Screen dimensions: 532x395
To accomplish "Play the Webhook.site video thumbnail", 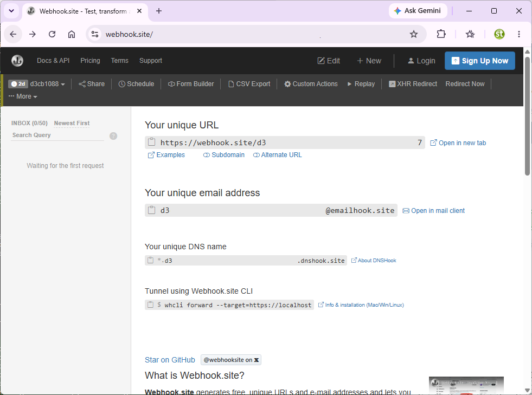I will point(466,385).
